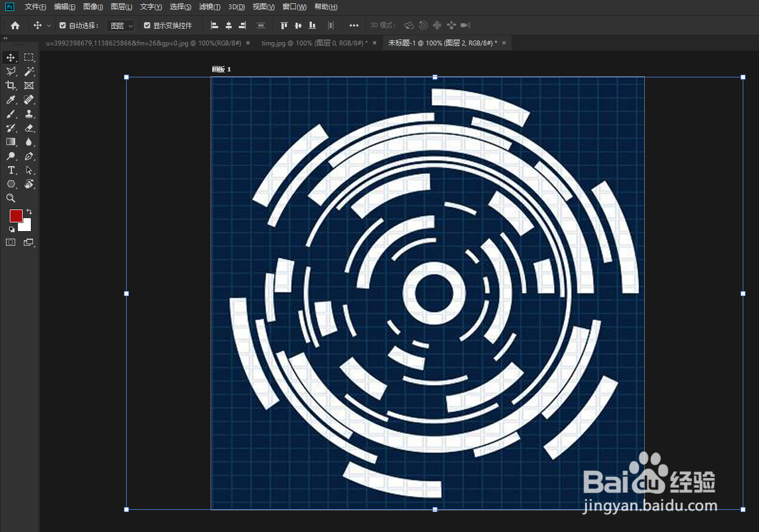
Task: Select the Magic Wand tool
Action: [x=29, y=71]
